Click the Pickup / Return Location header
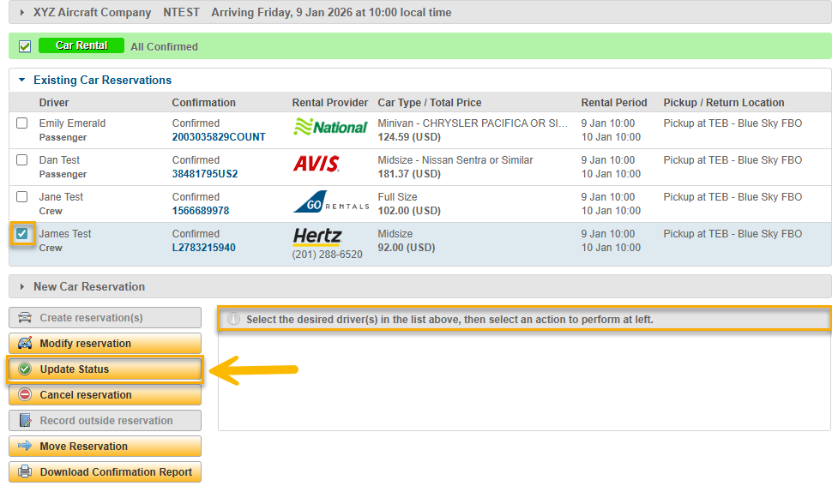 (724, 103)
